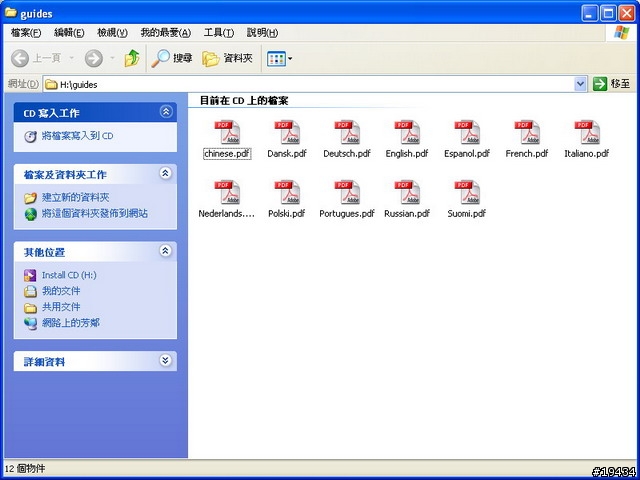This screenshot has width=640, height=480.
Task: Select Italiano.pdf file icon
Action: coord(587,132)
